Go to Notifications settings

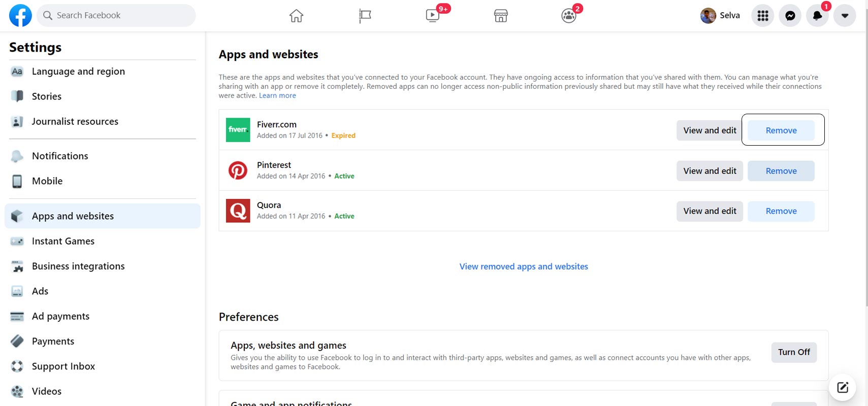[x=60, y=156]
